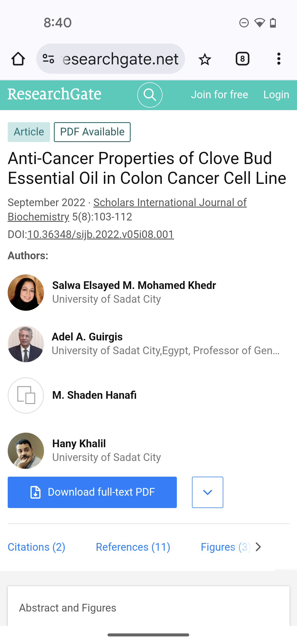Screen dimensions: 297x644
Task: Tap the ResearchGate search icon
Action: (150, 95)
